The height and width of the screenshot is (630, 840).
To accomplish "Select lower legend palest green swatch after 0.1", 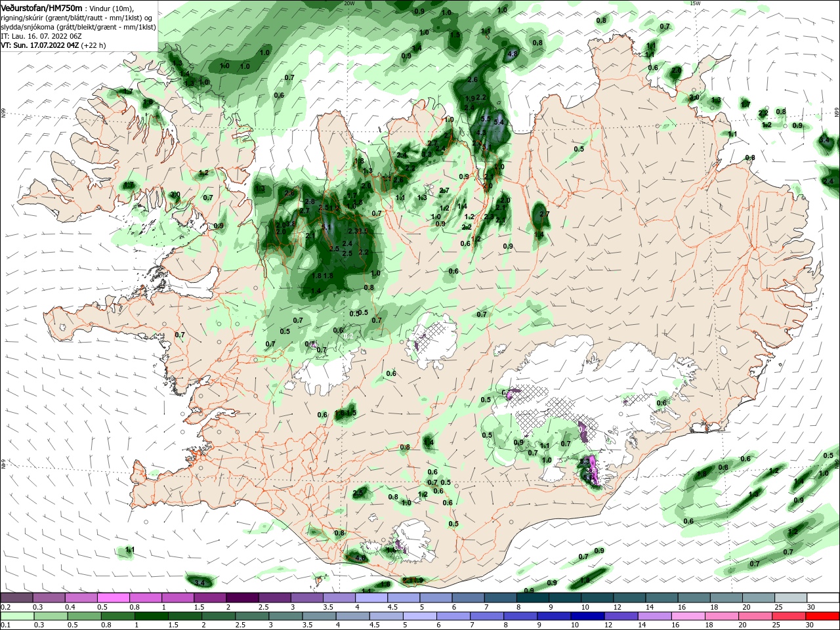I will 16,617.
